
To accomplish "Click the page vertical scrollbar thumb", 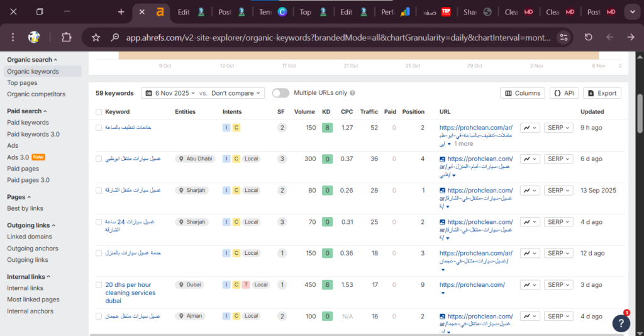I will pos(640,114).
